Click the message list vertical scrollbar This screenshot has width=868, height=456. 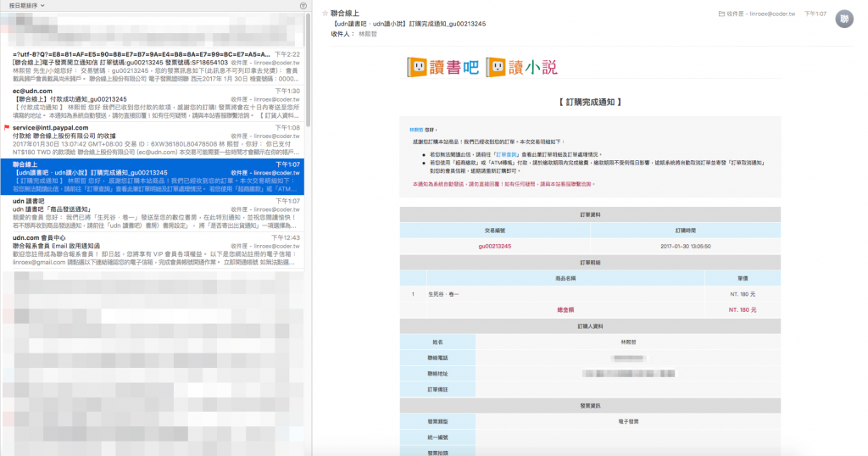pyautogui.click(x=308, y=70)
